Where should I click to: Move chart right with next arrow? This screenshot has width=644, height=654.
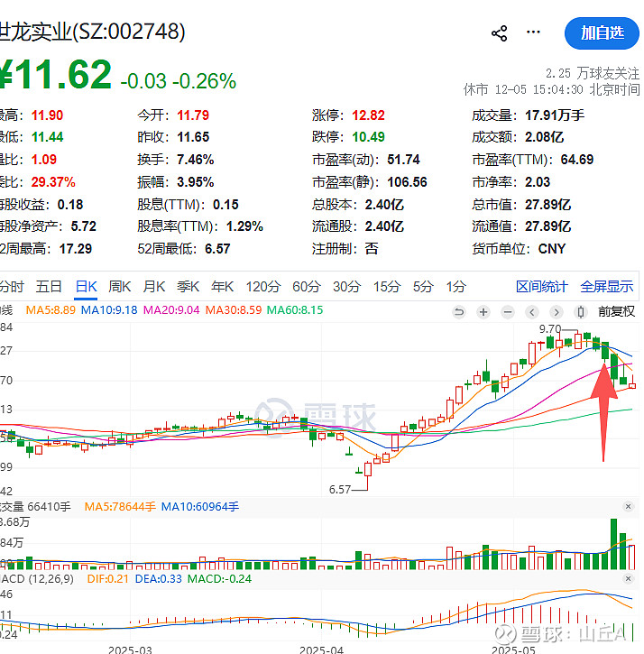(556, 311)
